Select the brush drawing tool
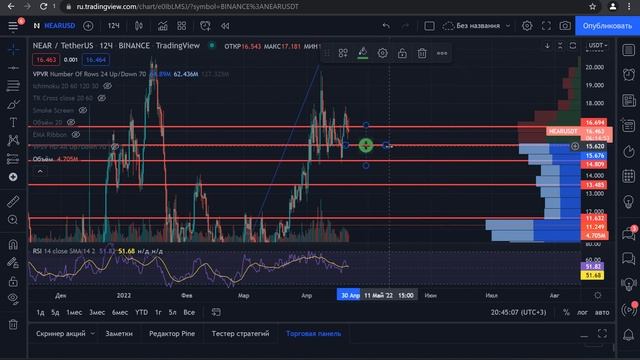Image resolution: width=640 pixels, height=360 pixels. [x=13, y=104]
